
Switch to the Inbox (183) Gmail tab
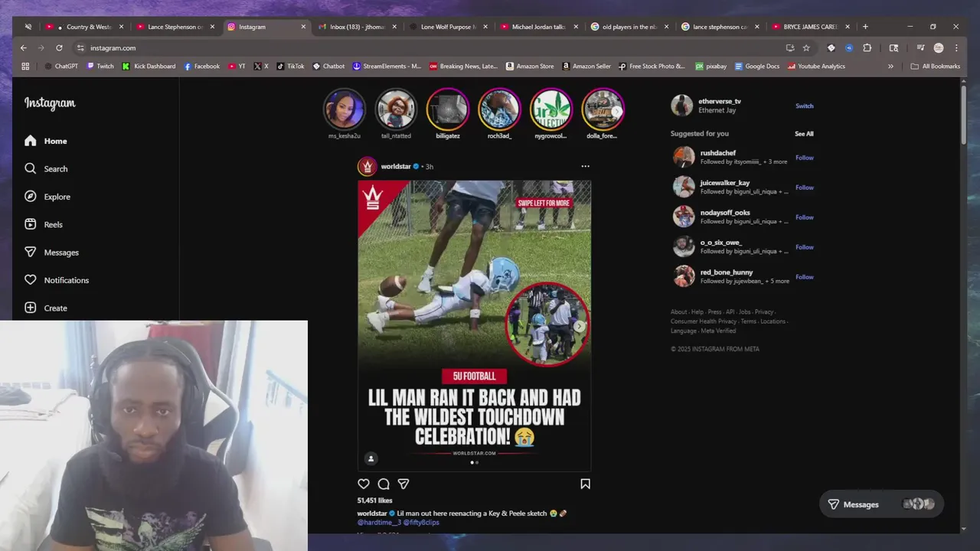pos(357,27)
